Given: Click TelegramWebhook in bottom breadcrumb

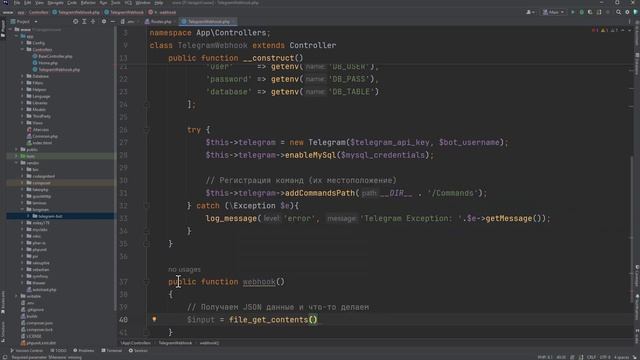Looking at the screenshot, I should (175, 343).
